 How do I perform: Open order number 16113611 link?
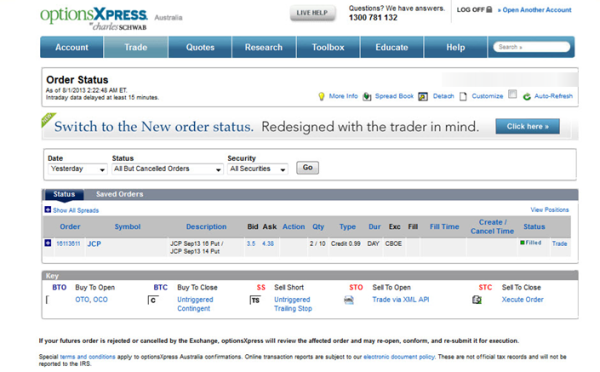click(68, 243)
